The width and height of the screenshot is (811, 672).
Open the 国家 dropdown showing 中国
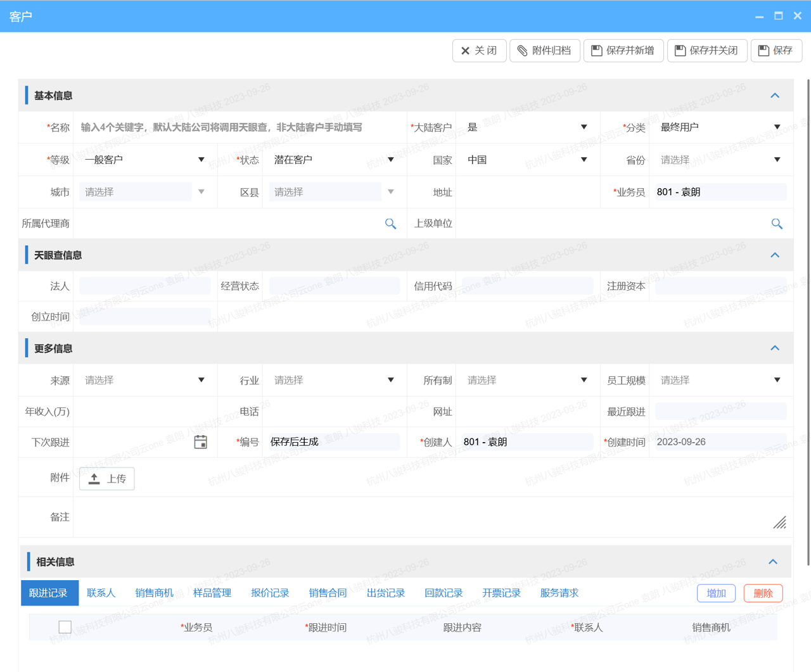pyautogui.click(x=583, y=160)
